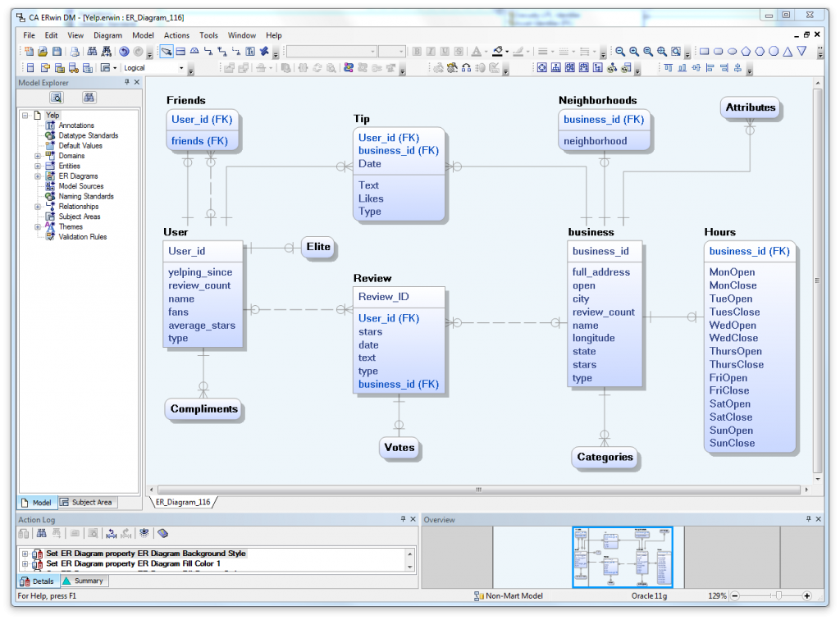This screenshot has width=840, height=620.
Task: Select the rectangle shape tool
Action: coord(705,52)
